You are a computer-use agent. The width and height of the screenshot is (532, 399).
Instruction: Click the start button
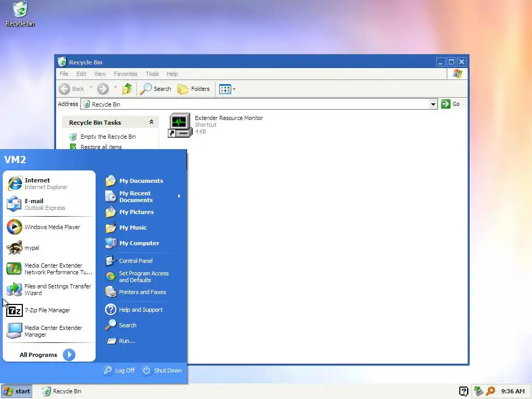point(17,391)
